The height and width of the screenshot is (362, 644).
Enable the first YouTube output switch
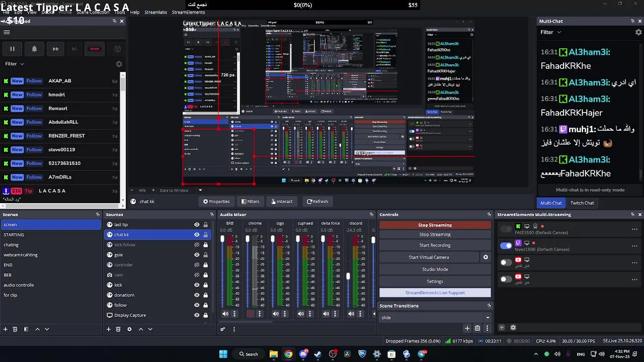(506, 262)
